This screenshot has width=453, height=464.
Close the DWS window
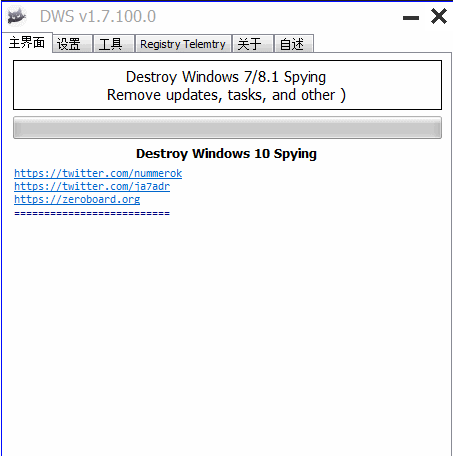click(x=438, y=16)
